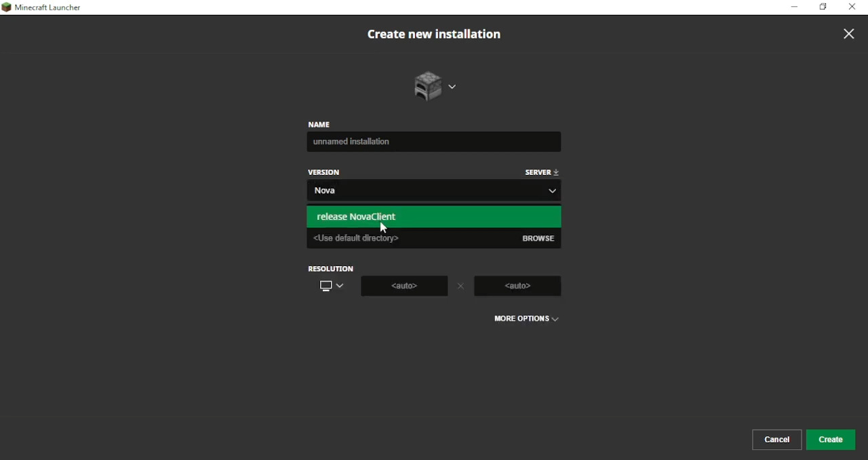Click the Name input field

(x=434, y=142)
